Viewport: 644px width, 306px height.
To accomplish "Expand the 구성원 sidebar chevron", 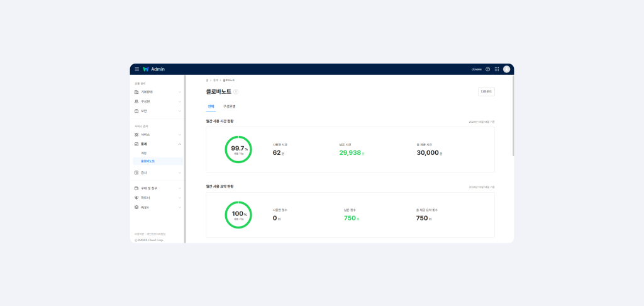I will coord(179,101).
